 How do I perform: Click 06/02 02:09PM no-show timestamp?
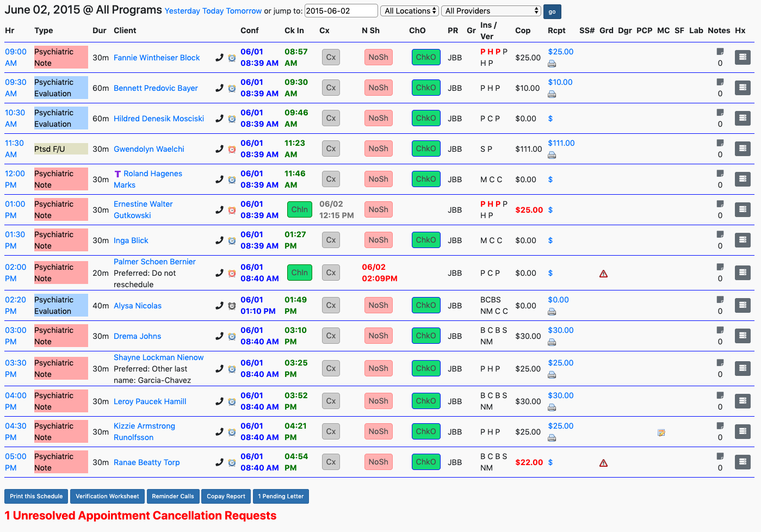click(x=380, y=273)
